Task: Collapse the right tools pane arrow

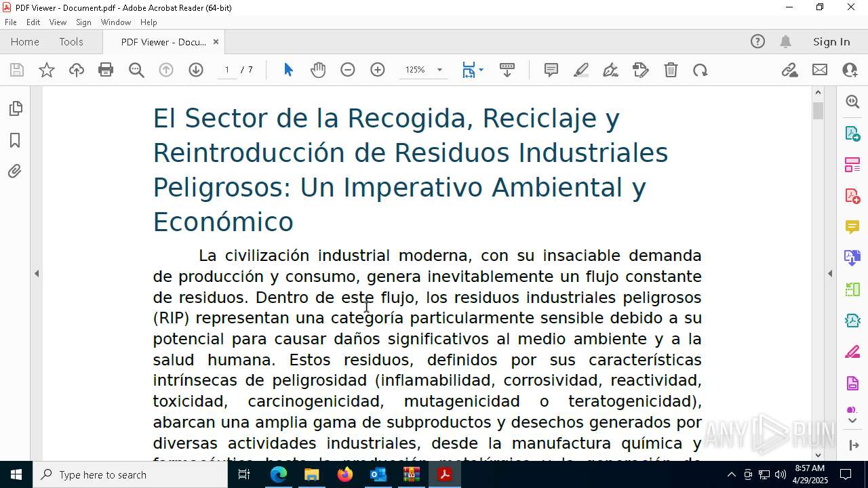Action: coord(830,274)
